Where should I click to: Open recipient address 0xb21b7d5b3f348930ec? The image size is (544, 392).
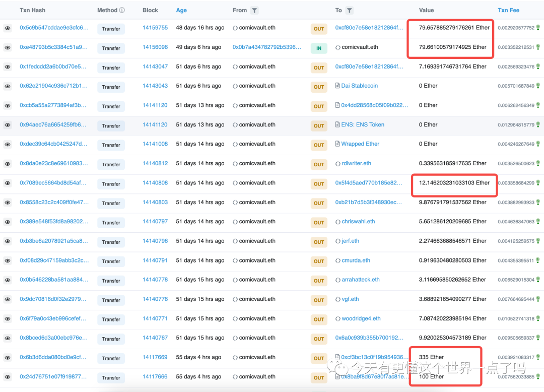[x=368, y=202]
